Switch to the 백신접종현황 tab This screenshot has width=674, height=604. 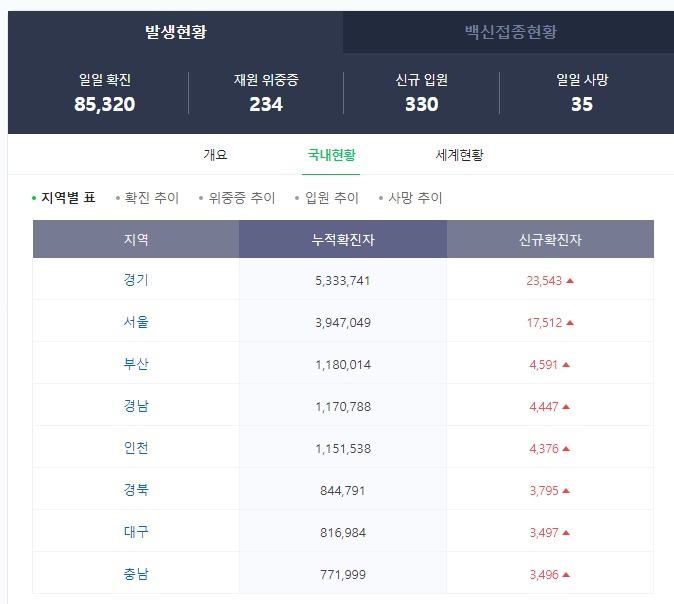coord(510,32)
